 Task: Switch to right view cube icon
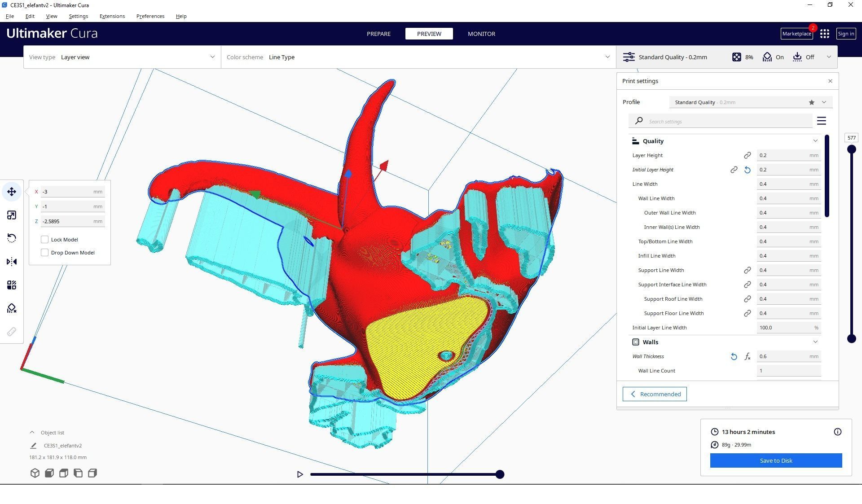click(x=92, y=473)
